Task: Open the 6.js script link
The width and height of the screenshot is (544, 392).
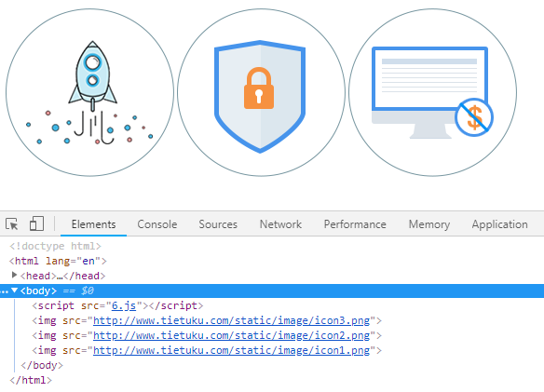Action: tap(124, 305)
